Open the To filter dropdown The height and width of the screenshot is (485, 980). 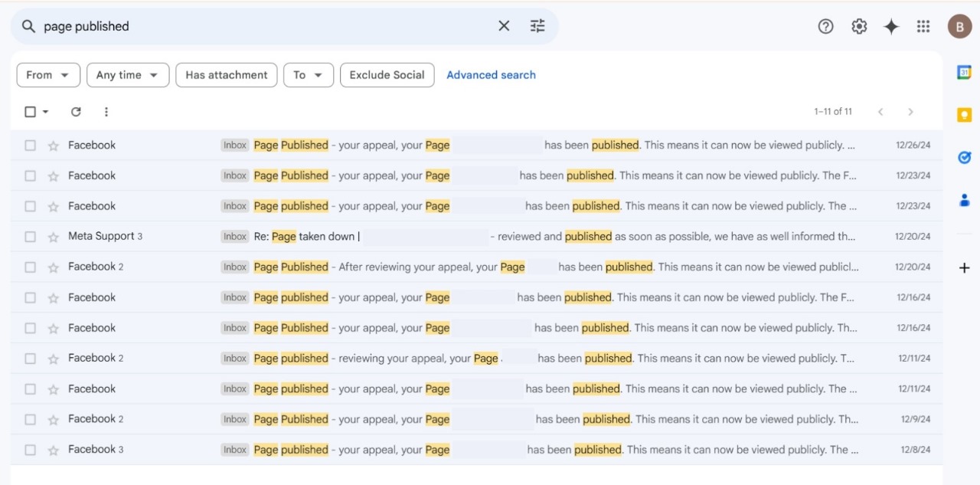(x=309, y=75)
